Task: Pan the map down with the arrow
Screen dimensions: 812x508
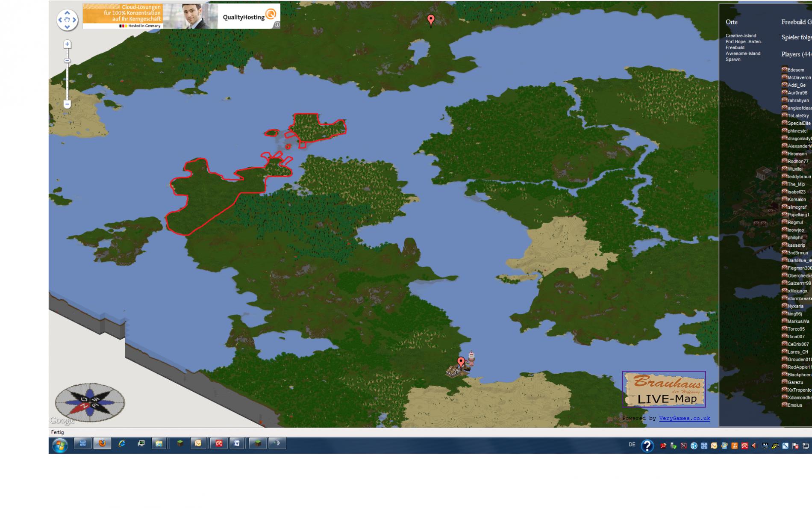Action: tap(67, 27)
